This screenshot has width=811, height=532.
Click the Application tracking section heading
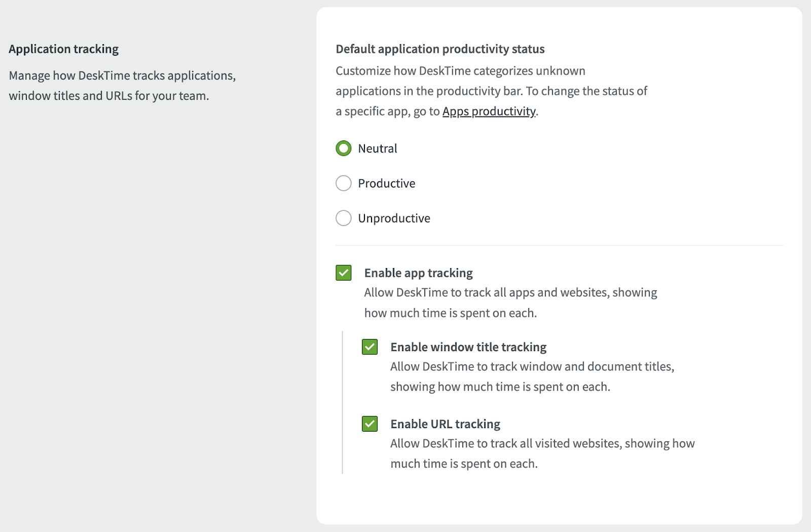(x=63, y=49)
